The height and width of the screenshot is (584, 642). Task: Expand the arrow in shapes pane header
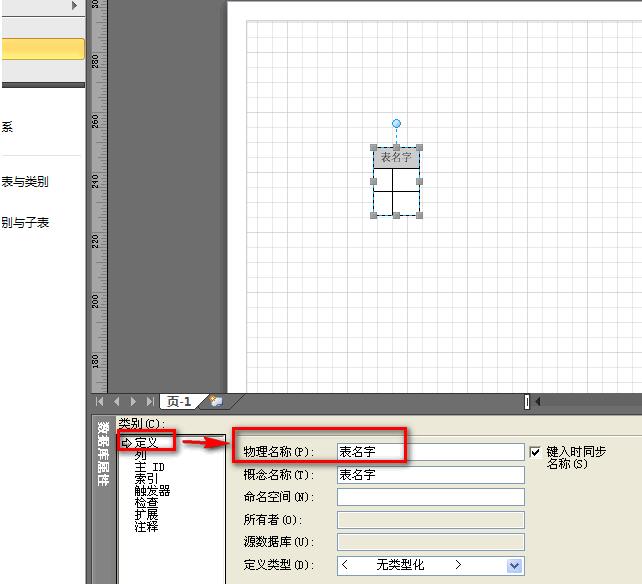74,5
